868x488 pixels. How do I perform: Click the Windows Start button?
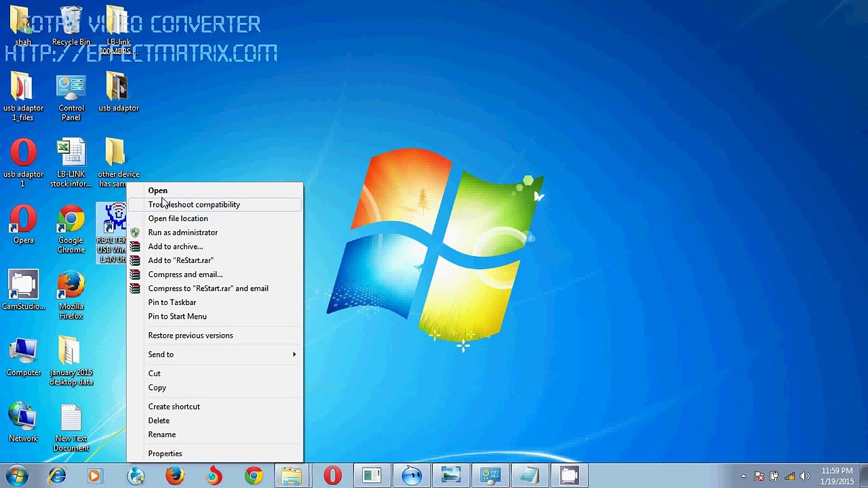point(16,476)
